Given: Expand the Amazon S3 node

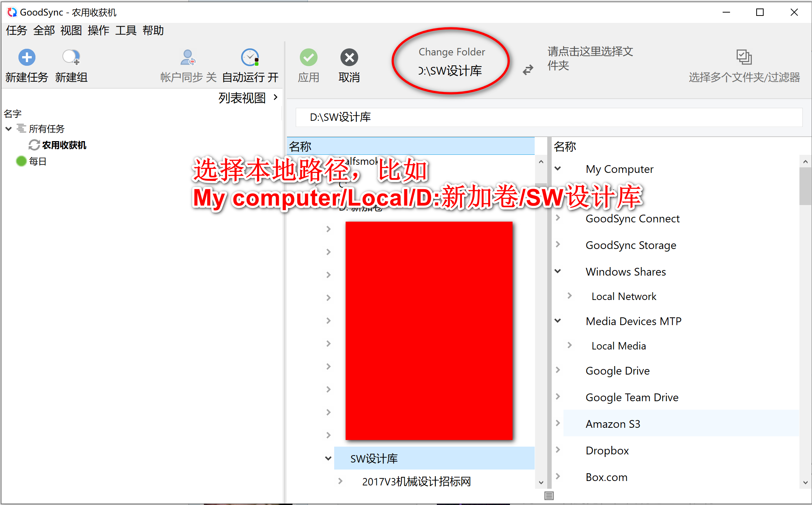Looking at the screenshot, I should 558,423.
